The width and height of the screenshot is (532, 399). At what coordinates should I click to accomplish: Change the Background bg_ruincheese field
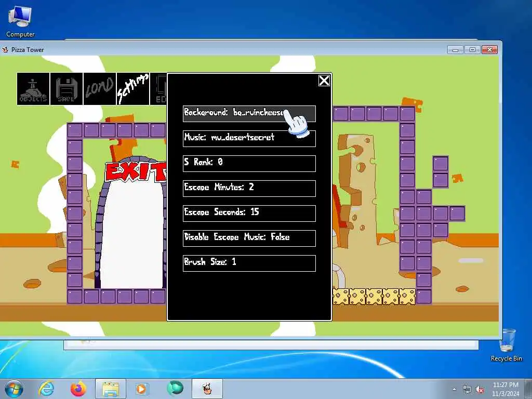coord(249,114)
